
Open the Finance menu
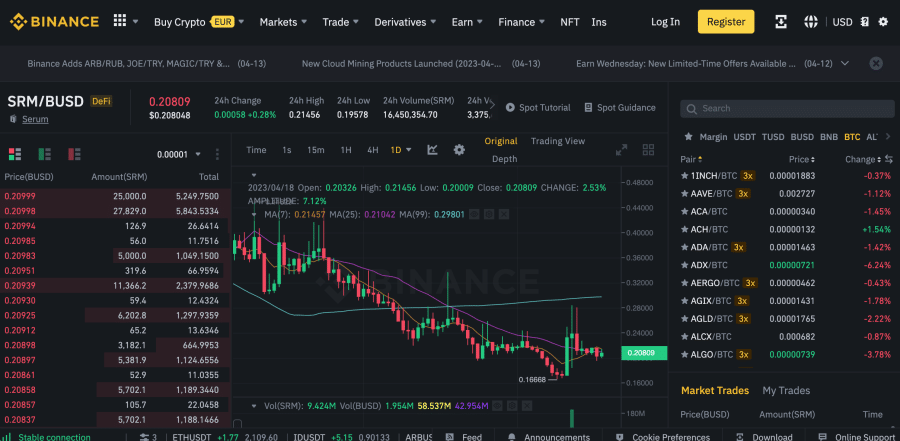pos(521,22)
